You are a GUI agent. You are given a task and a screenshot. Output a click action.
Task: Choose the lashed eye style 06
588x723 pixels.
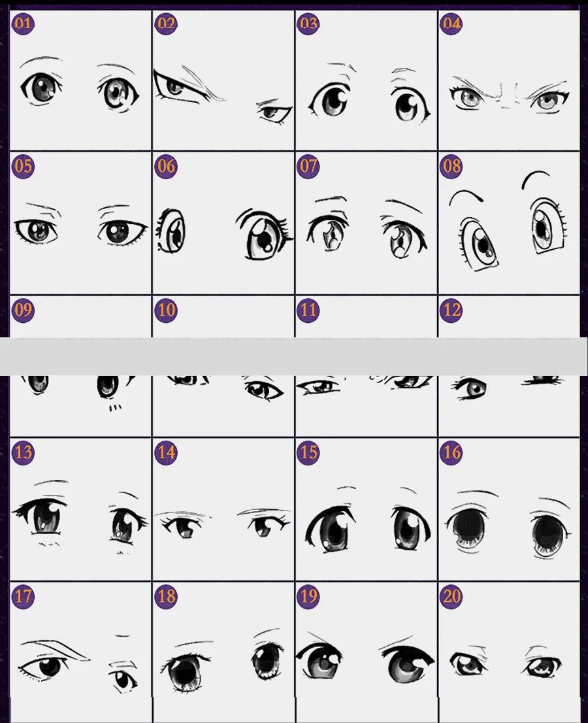223,223
